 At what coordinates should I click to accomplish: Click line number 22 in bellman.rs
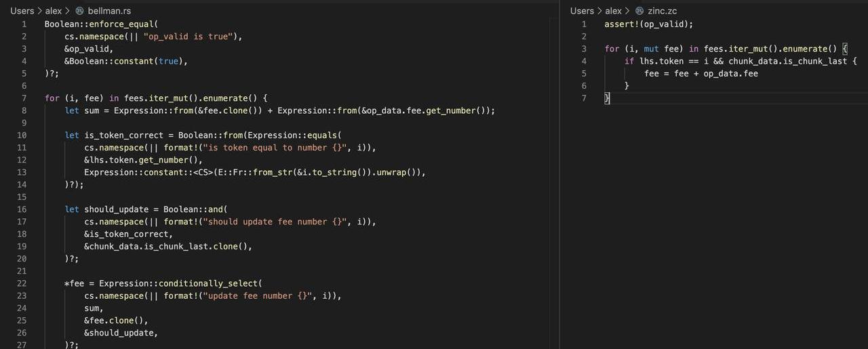(x=21, y=283)
